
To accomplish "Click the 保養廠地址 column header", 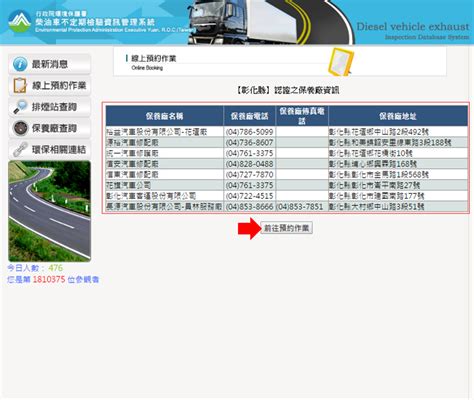I will 398,116.
